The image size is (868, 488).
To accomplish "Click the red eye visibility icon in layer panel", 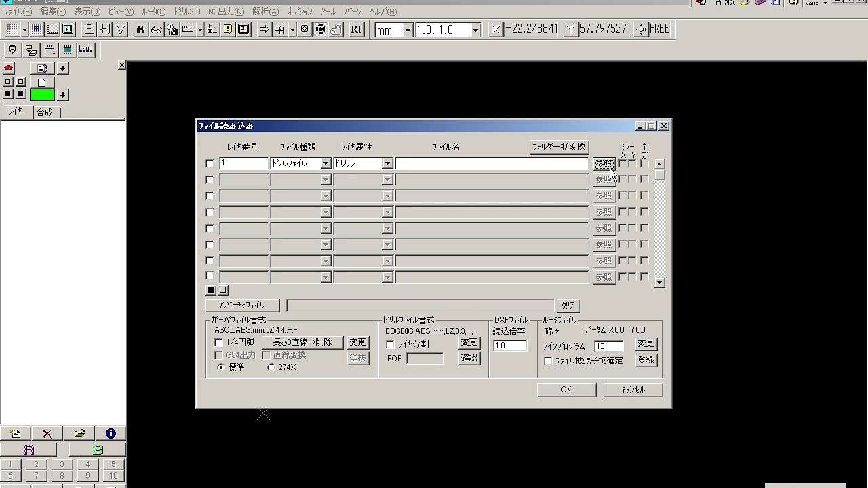I will point(9,68).
